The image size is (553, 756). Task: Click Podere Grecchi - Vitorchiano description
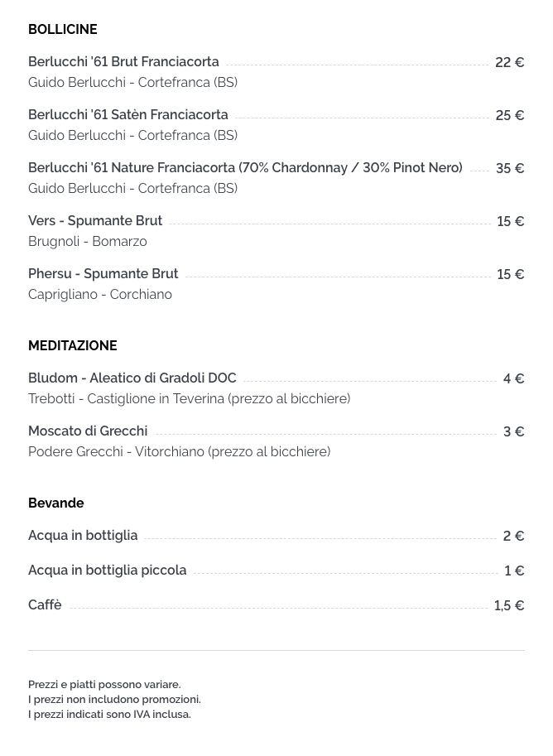pyautogui.click(x=180, y=452)
